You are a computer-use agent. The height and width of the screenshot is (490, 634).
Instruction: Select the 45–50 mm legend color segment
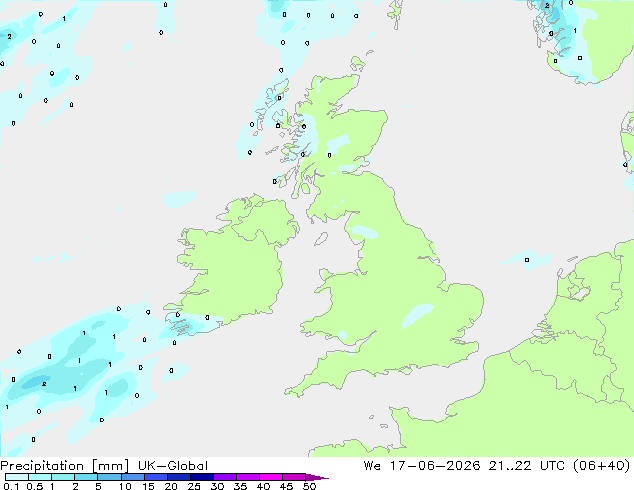pyautogui.click(x=294, y=477)
